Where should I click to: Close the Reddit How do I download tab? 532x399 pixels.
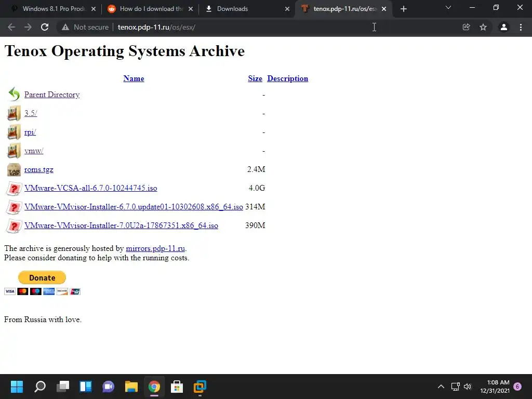pyautogui.click(x=191, y=9)
